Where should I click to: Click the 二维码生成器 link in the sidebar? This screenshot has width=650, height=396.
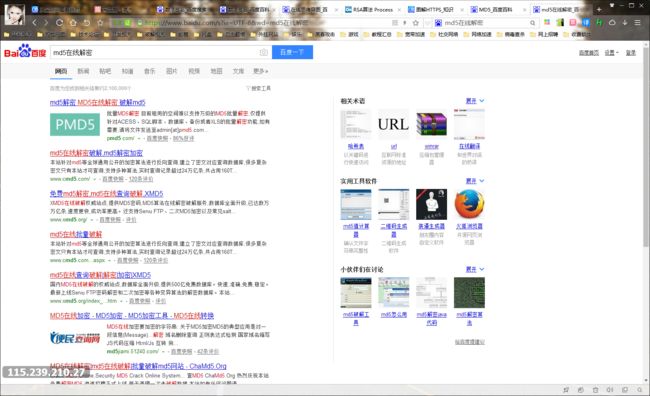pyautogui.click(x=393, y=230)
